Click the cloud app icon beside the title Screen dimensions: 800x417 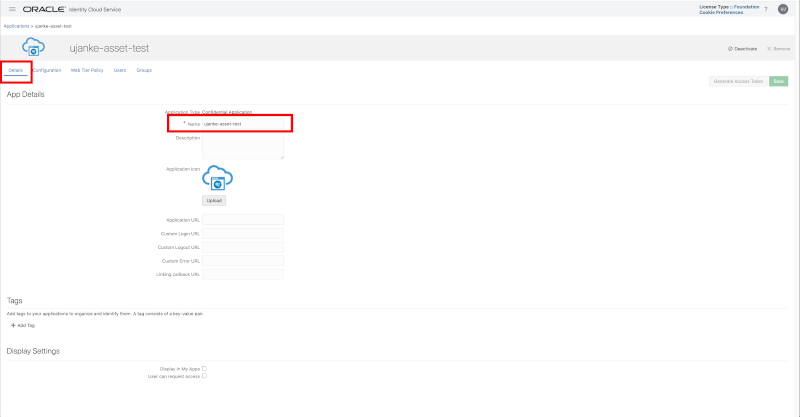click(33, 47)
